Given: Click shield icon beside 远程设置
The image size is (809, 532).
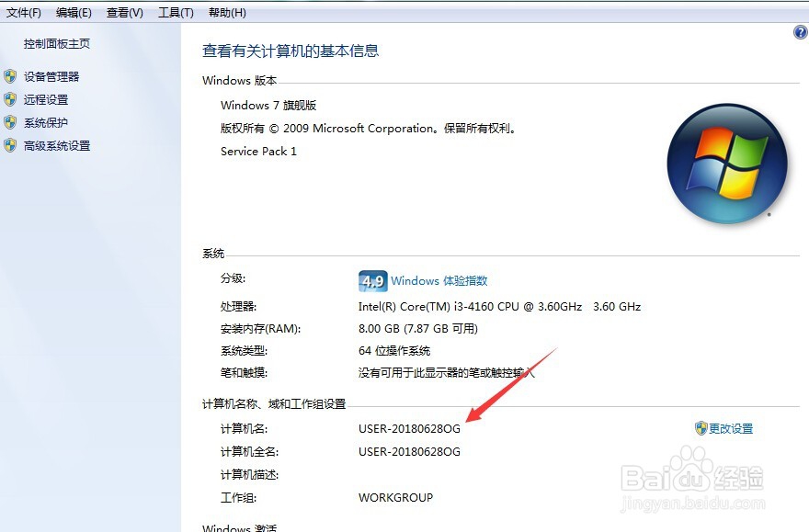Looking at the screenshot, I should pyautogui.click(x=10, y=99).
